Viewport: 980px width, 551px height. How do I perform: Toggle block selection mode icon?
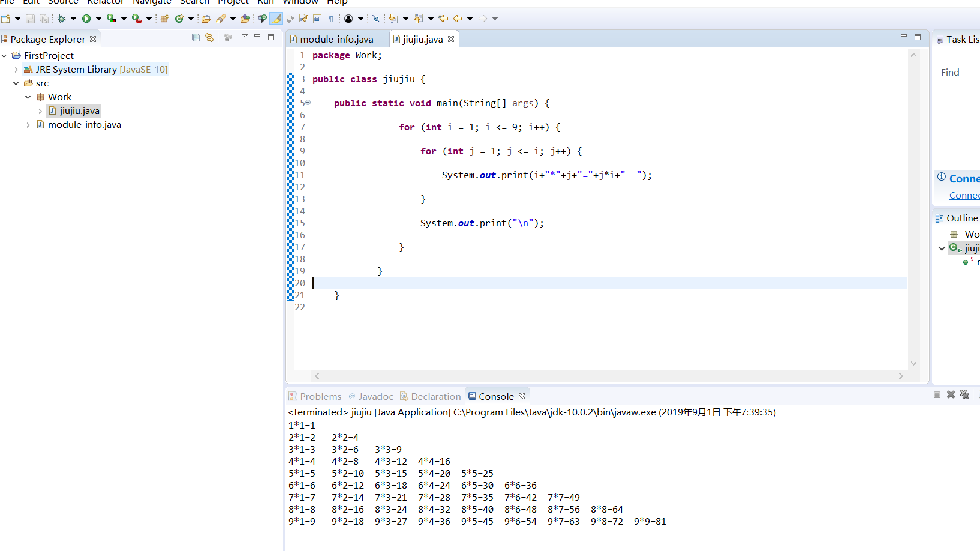click(317, 19)
